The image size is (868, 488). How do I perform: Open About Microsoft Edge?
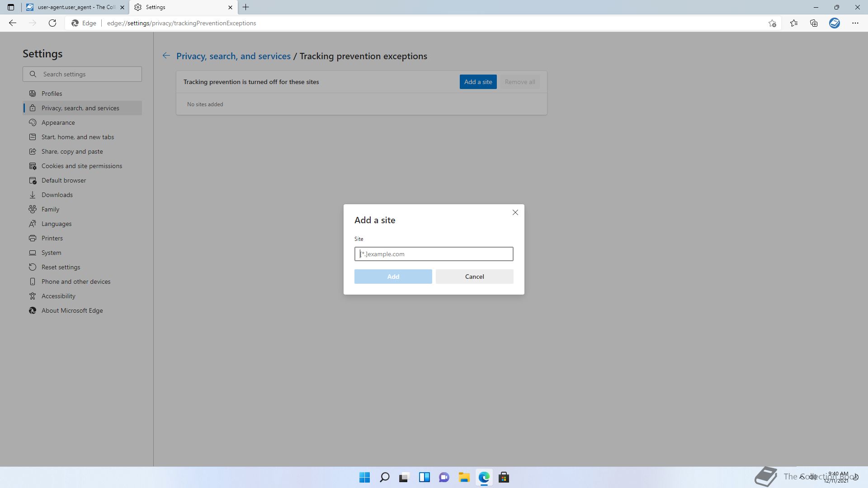(82, 310)
